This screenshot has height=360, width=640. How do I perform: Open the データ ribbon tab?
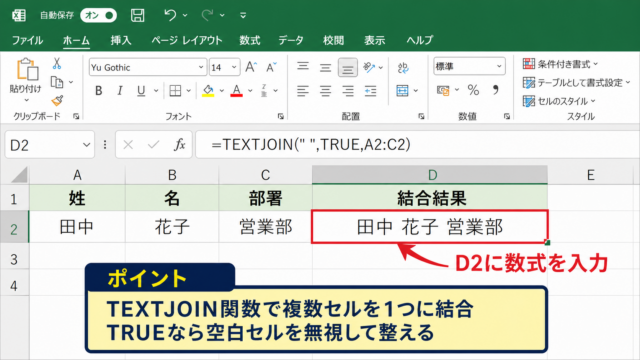(x=291, y=40)
